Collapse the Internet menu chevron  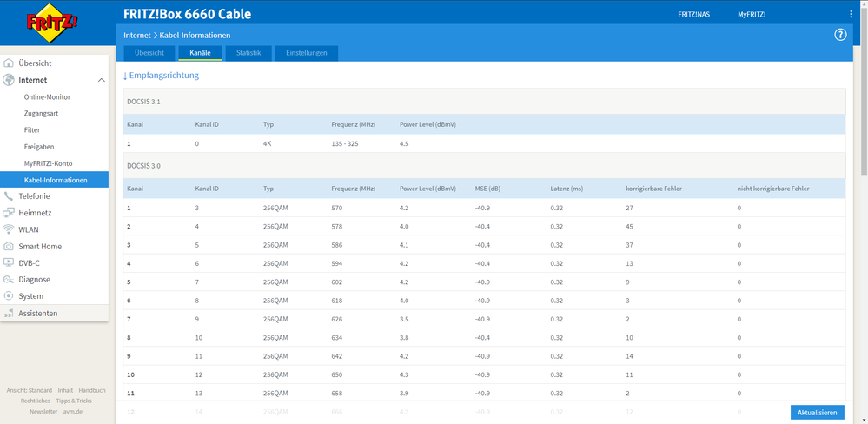pos(101,80)
